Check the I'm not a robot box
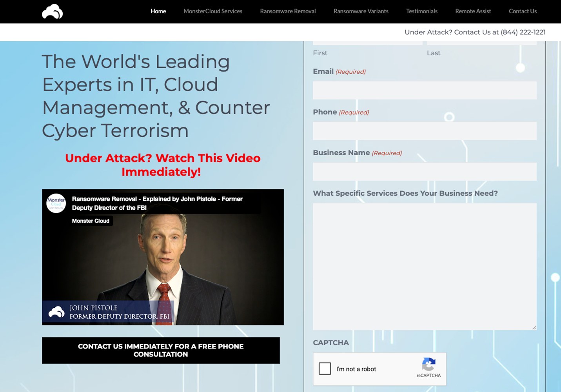Image resolution: width=561 pixels, height=392 pixels. [x=325, y=368]
